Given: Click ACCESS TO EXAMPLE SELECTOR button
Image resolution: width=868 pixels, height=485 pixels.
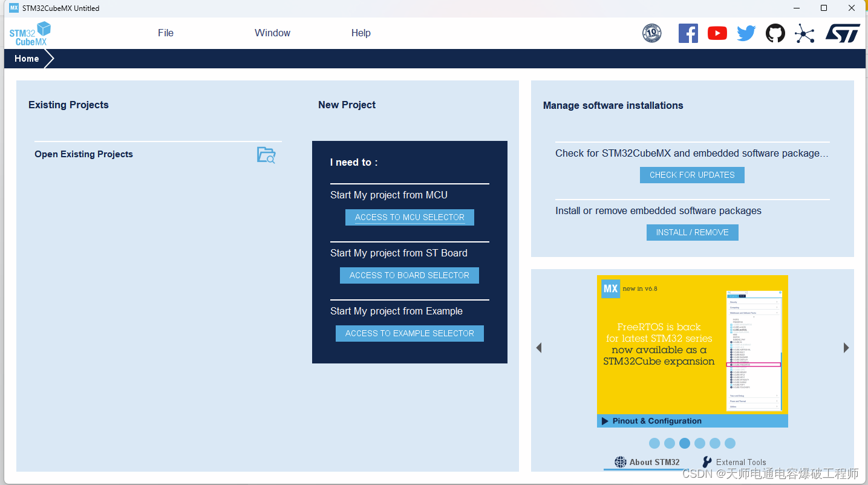Looking at the screenshot, I should (410, 333).
